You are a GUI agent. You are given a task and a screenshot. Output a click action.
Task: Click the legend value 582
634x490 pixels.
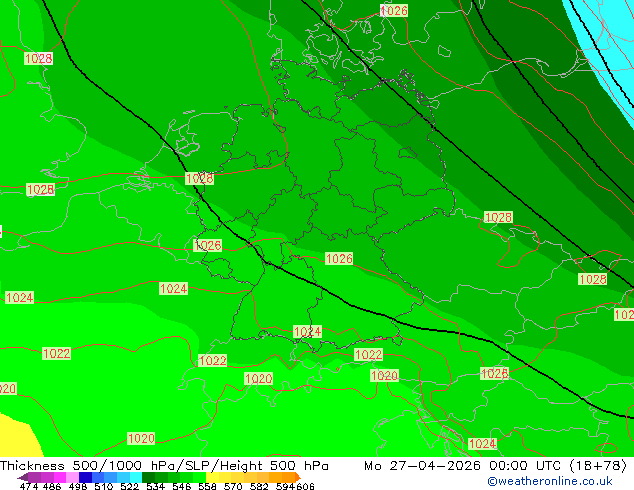tap(259, 486)
